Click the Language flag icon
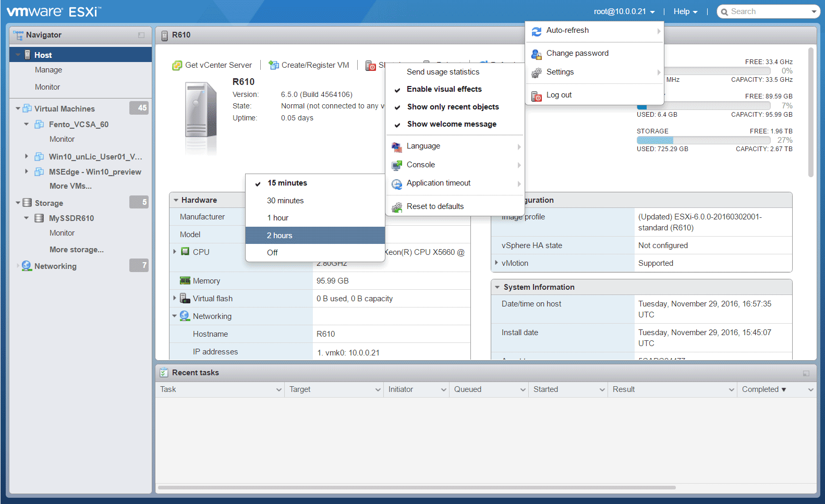Screen dimensions: 825x504 point(397,147)
